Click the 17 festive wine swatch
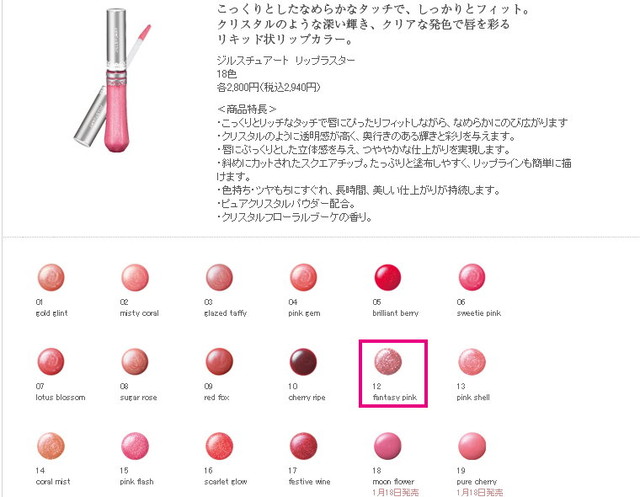Image resolution: width=640 pixels, height=497 pixels. 303,446
